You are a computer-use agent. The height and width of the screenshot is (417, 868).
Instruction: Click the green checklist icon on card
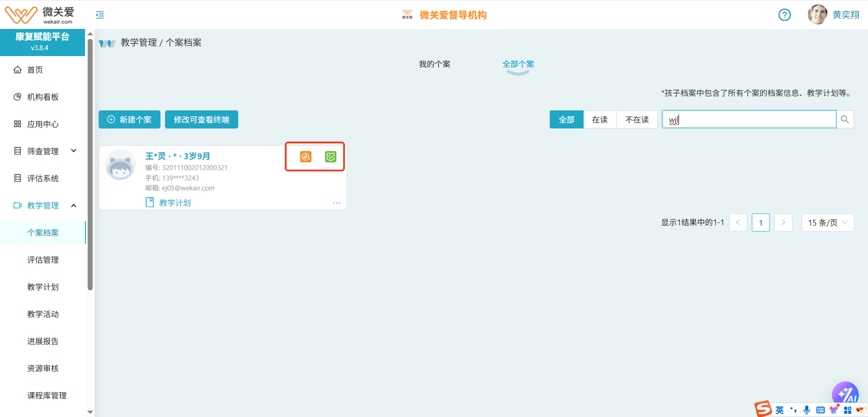point(330,156)
